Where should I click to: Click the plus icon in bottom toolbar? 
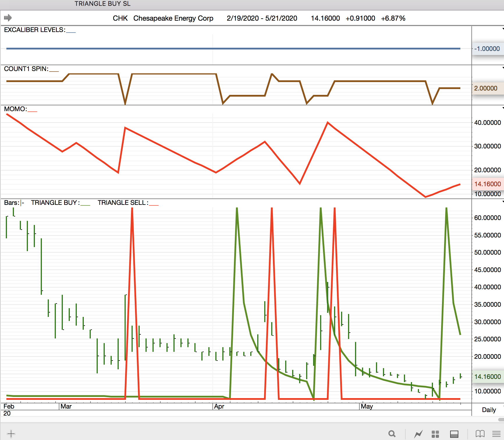[x=11, y=434]
